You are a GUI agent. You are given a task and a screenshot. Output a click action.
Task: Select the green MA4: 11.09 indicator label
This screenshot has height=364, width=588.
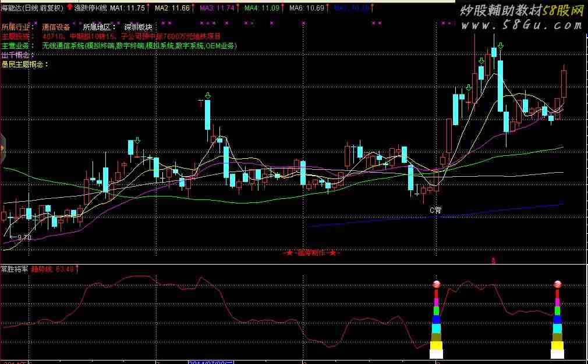tap(261, 8)
